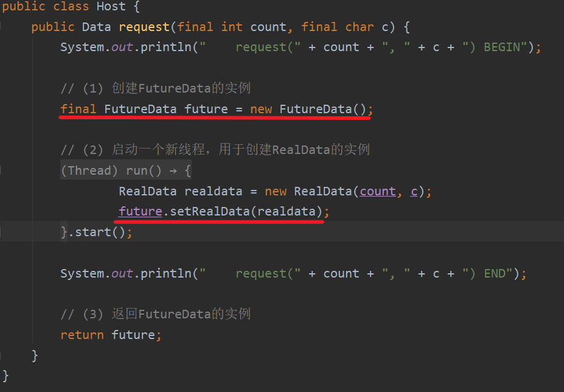Screen dimensions: 564x392
Task: Click the start() call after the closing brace
Action: click(100, 232)
